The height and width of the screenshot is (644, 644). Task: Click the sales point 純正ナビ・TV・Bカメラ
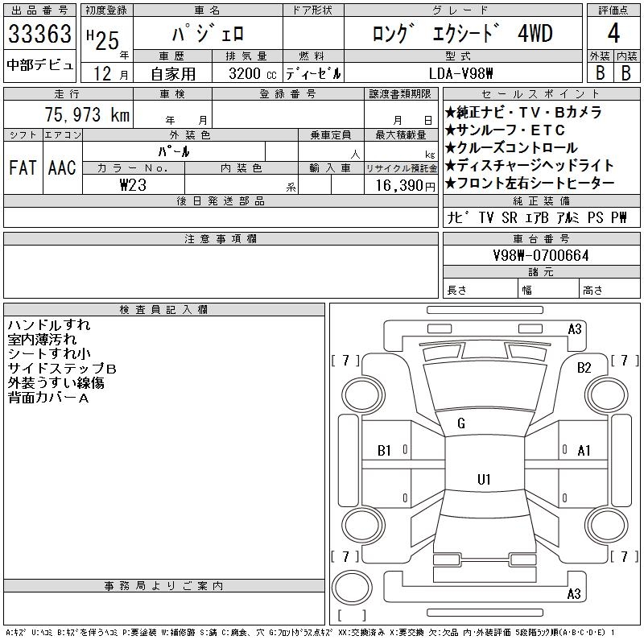pyautogui.click(x=523, y=112)
